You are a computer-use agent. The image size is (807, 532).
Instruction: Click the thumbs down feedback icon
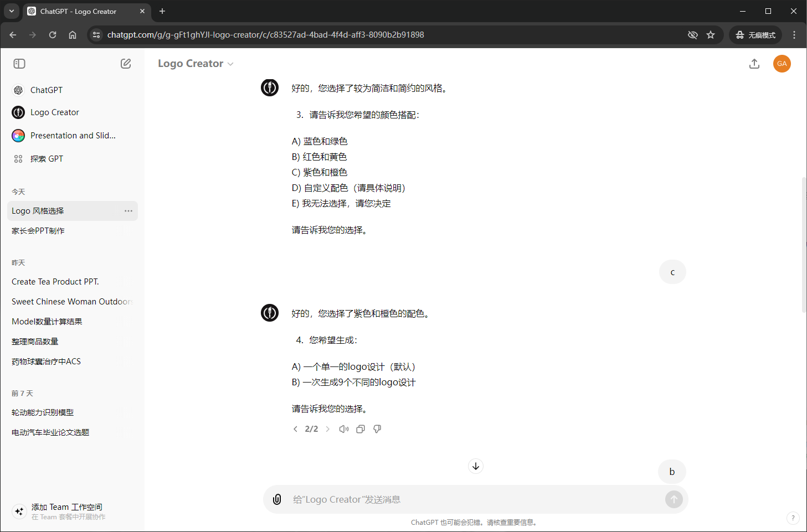pyautogui.click(x=377, y=429)
